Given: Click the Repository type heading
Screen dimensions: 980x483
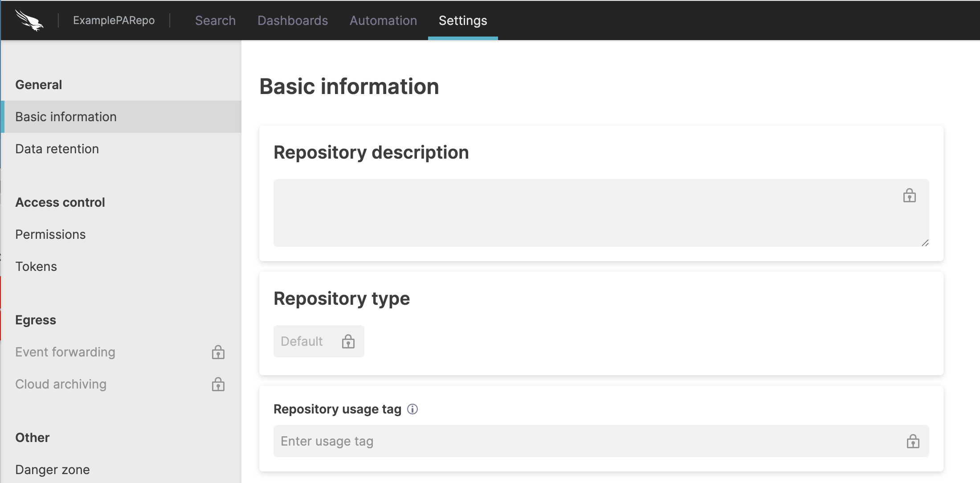Looking at the screenshot, I should pyautogui.click(x=342, y=299).
